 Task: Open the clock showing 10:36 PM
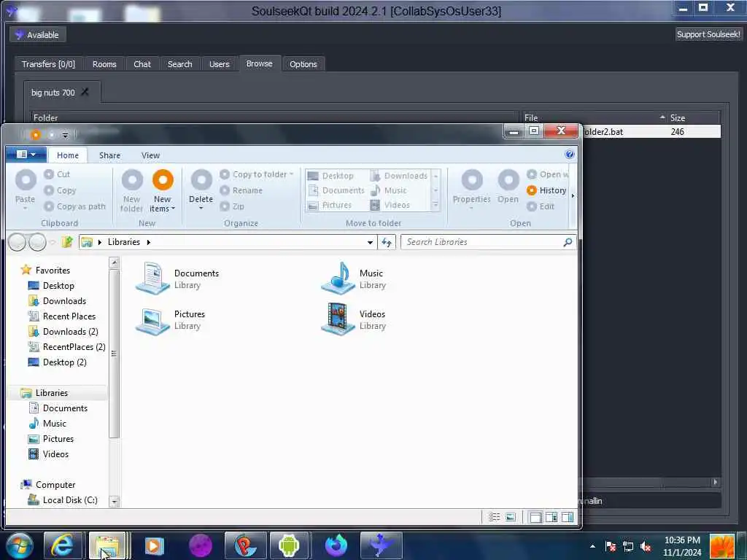682,546
